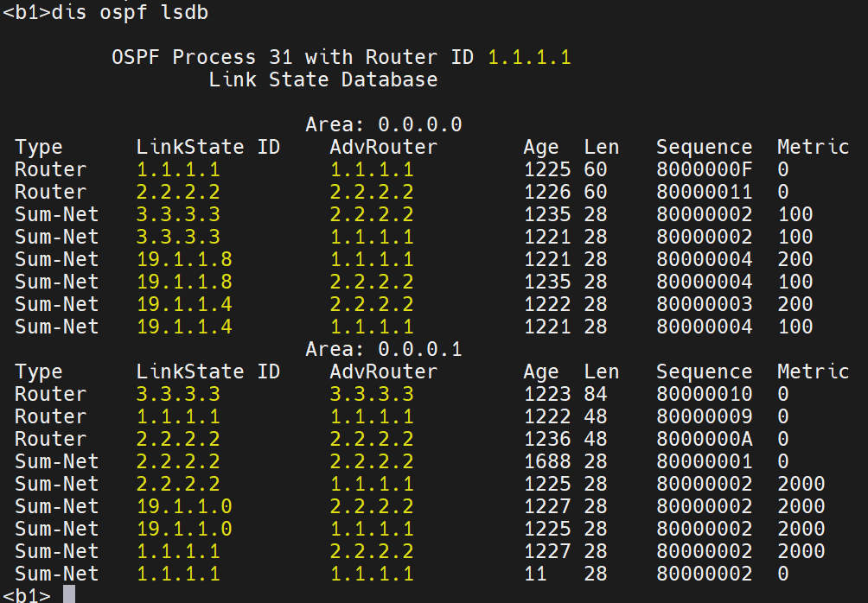868x603 pixels.
Task: Click the Len value 84
Action: tap(596, 394)
